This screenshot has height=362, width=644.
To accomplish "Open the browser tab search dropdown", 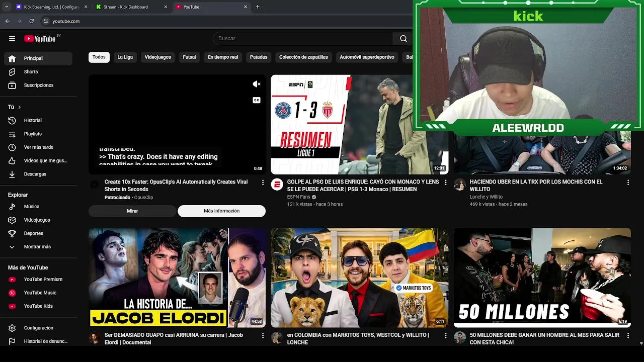I will [x=7, y=7].
